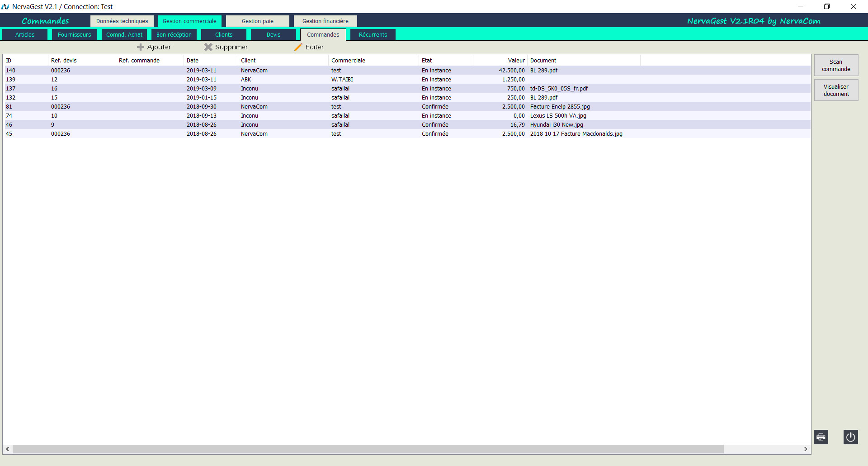The image size is (868, 466).
Task: Click the pencil icon for Editer
Action: point(298,47)
